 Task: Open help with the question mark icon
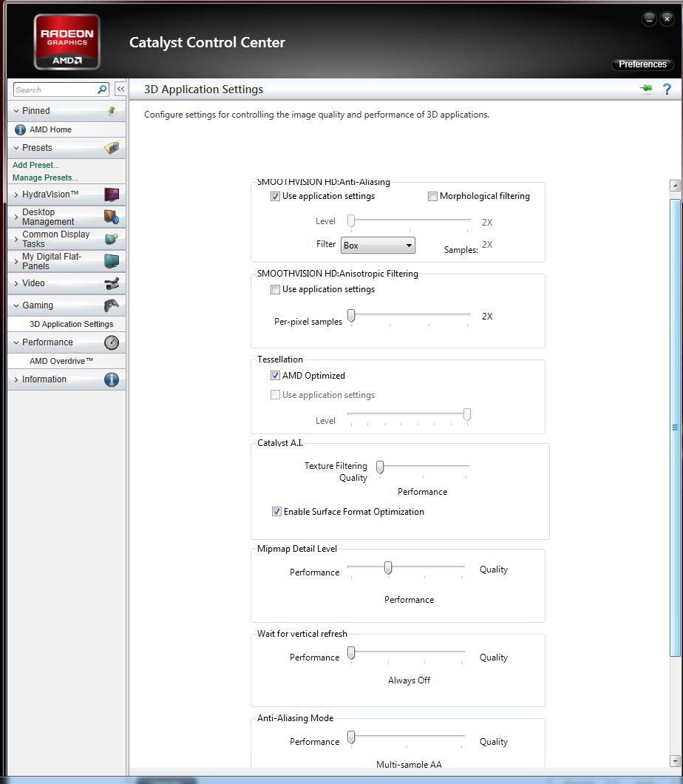[x=667, y=89]
